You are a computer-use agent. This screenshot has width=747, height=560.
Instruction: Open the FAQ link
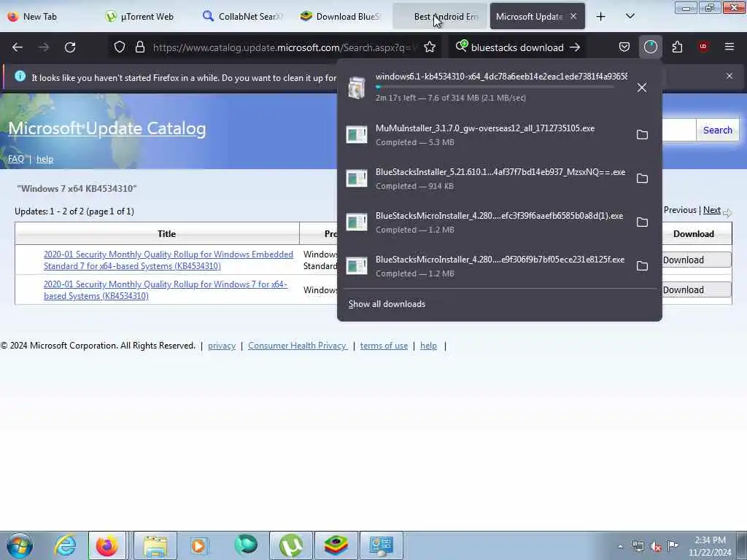pyautogui.click(x=16, y=159)
